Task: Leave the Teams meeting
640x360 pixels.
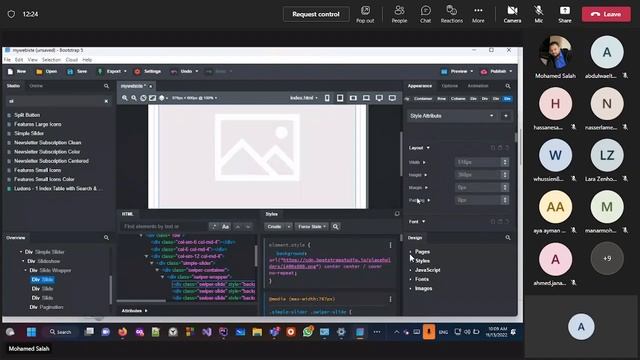Action: (x=606, y=14)
